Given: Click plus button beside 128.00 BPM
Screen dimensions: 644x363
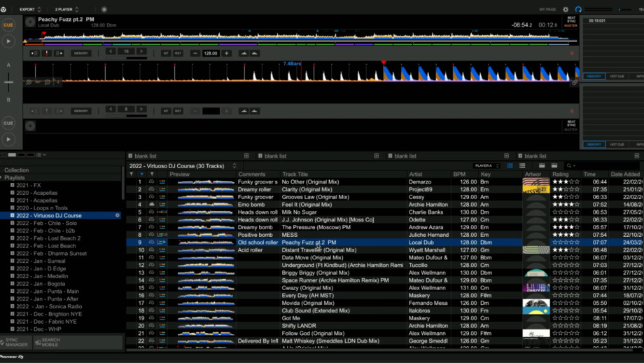Looking at the screenshot, I should pyautogui.click(x=226, y=53).
